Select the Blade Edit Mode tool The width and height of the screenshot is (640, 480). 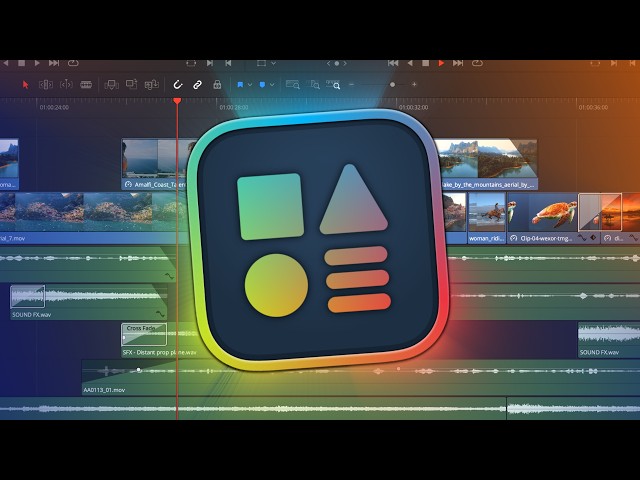click(86, 84)
